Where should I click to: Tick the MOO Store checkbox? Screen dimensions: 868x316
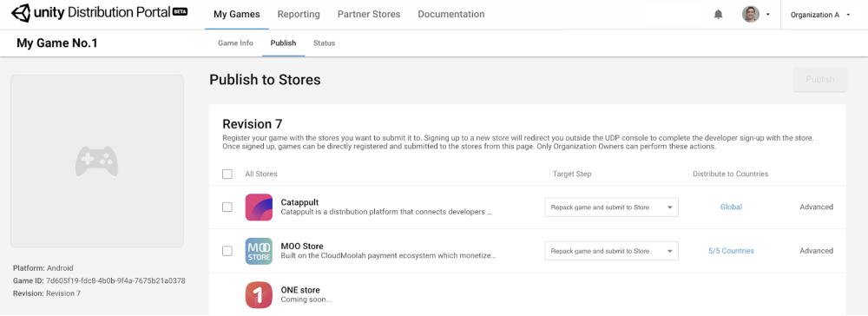click(227, 251)
